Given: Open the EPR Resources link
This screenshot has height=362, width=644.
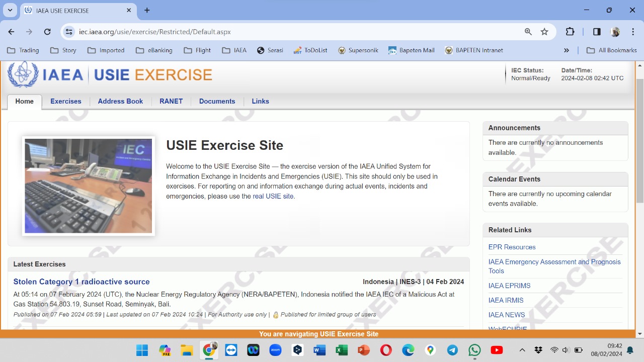Looking at the screenshot, I should [x=512, y=247].
